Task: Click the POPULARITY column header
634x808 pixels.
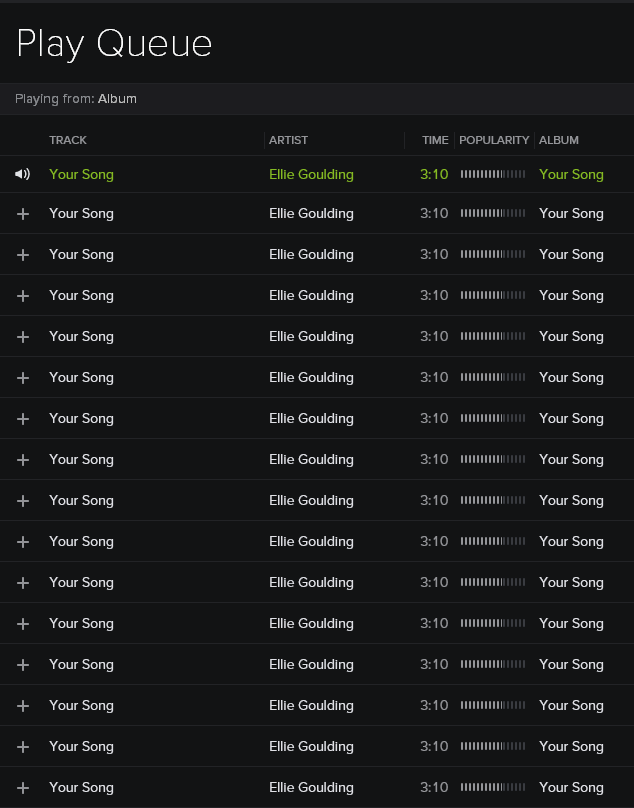Action: [494, 140]
